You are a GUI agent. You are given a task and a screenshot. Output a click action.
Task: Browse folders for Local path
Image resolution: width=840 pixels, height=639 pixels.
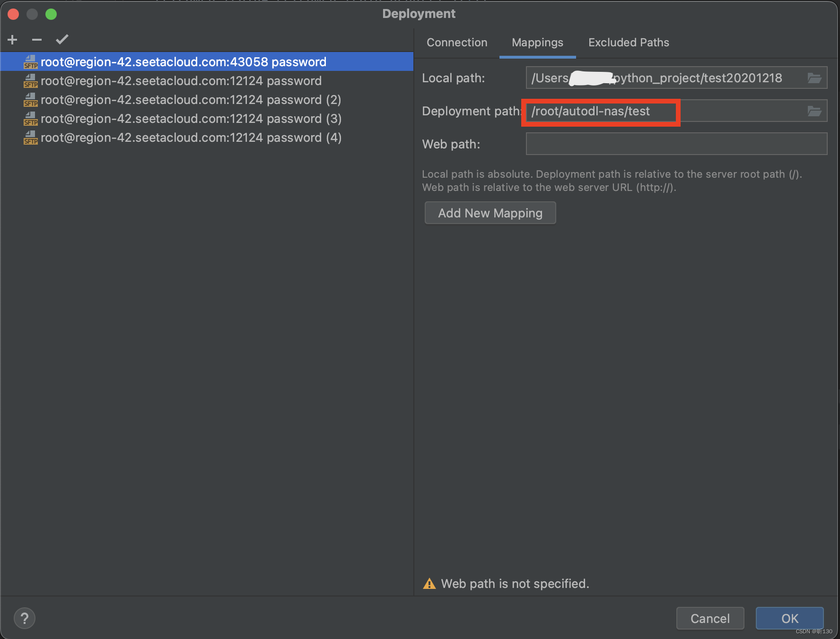coord(814,78)
